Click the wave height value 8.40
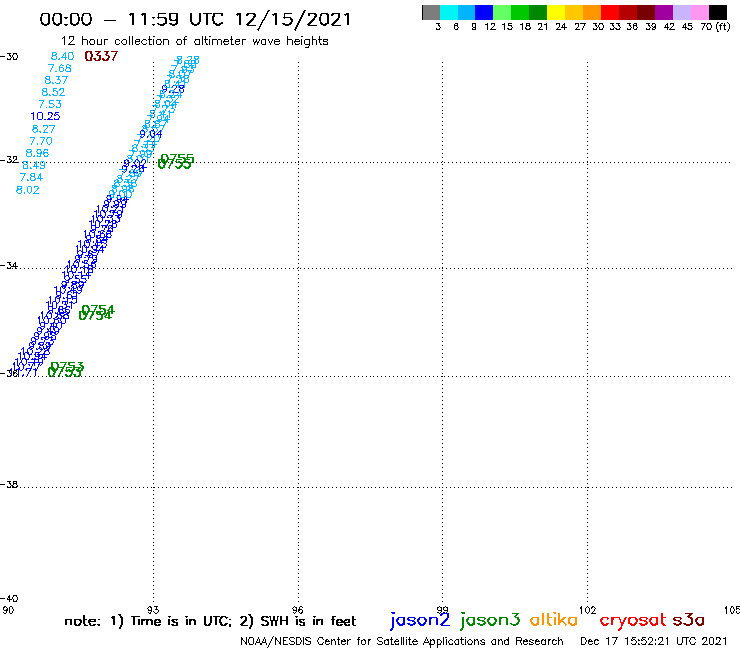740x650 pixels. (x=62, y=56)
